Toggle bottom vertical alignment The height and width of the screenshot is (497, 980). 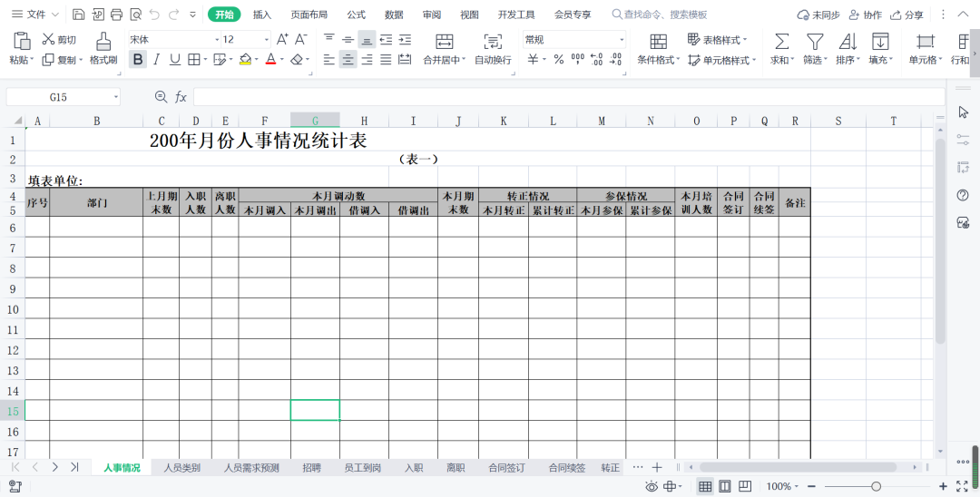pos(367,40)
